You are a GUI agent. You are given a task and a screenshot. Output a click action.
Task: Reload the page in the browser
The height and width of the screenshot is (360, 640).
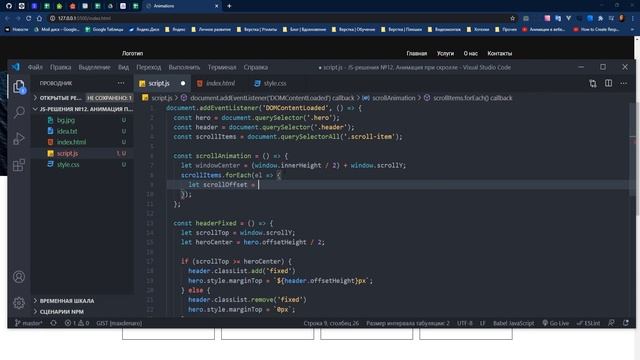point(29,18)
